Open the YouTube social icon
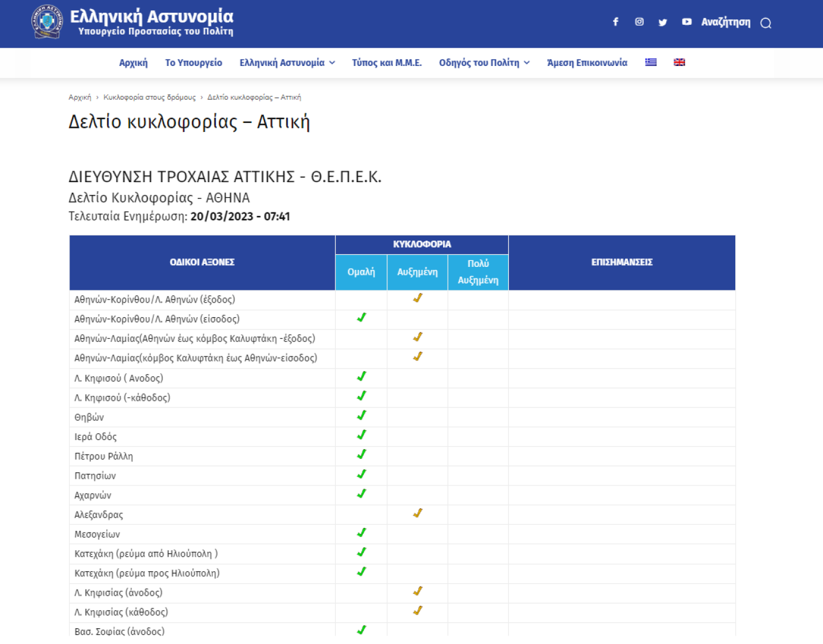Image resolution: width=823 pixels, height=644 pixels. click(x=686, y=22)
